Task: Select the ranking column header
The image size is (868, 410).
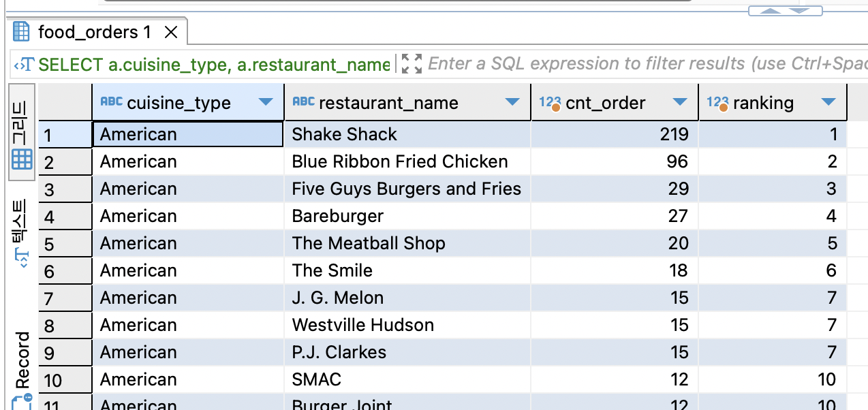Action: click(x=773, y=102)
